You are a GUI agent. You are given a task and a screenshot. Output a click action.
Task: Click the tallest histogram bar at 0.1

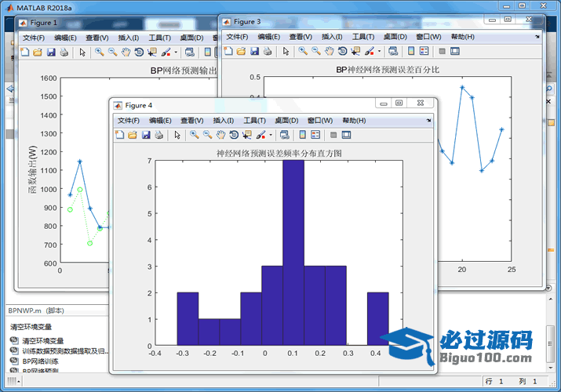(x=293, y=251)
